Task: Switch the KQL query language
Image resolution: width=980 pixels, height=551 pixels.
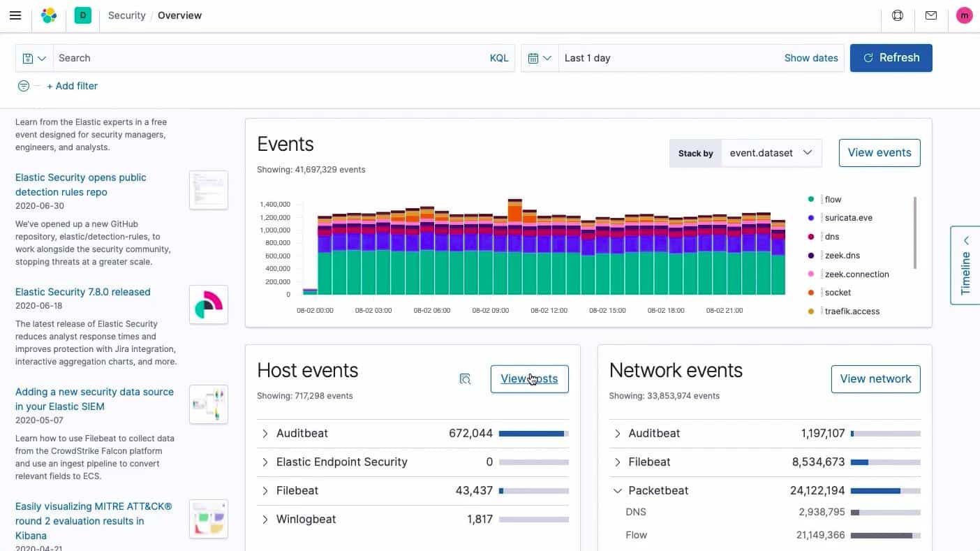Action: [x=499, y=58]
